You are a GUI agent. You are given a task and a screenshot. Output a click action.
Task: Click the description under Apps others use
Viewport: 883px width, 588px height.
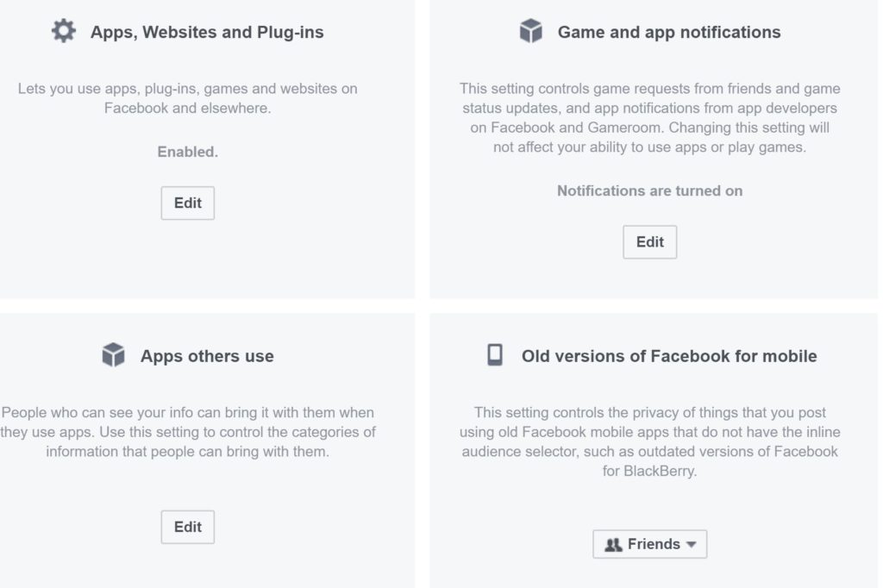pyautogui.click(x=187, y=432)
